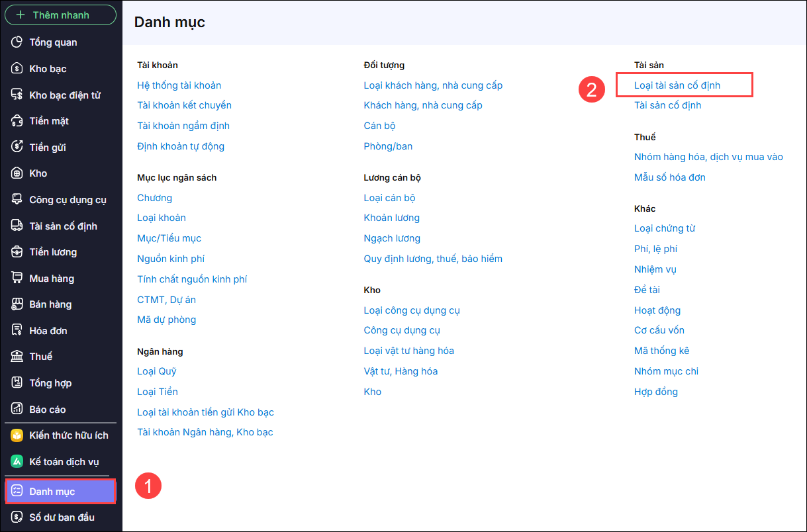Click the Tiền gửi sidebar icon
Screen dimensions: 807x532
[x=17, y=148]
